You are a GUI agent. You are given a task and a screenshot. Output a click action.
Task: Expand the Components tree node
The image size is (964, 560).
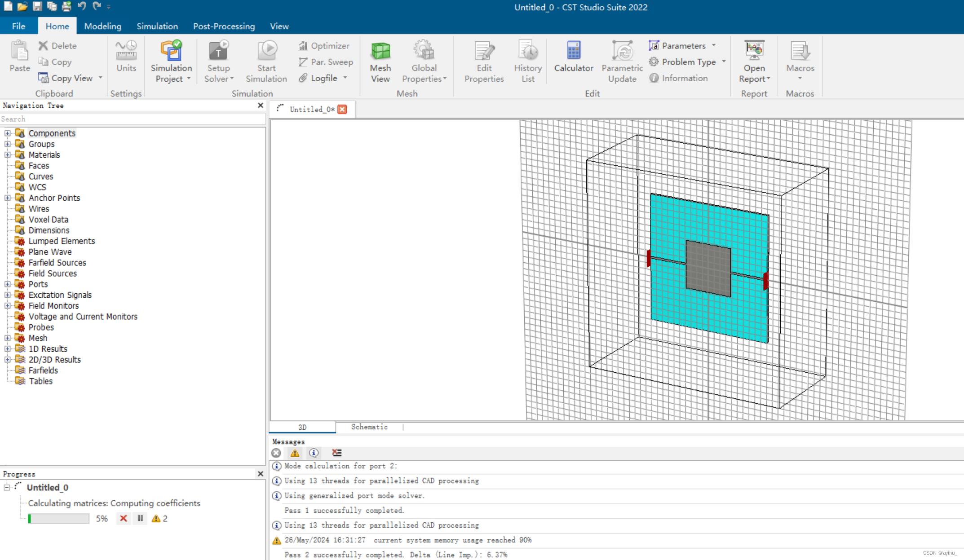coord(7,133)
